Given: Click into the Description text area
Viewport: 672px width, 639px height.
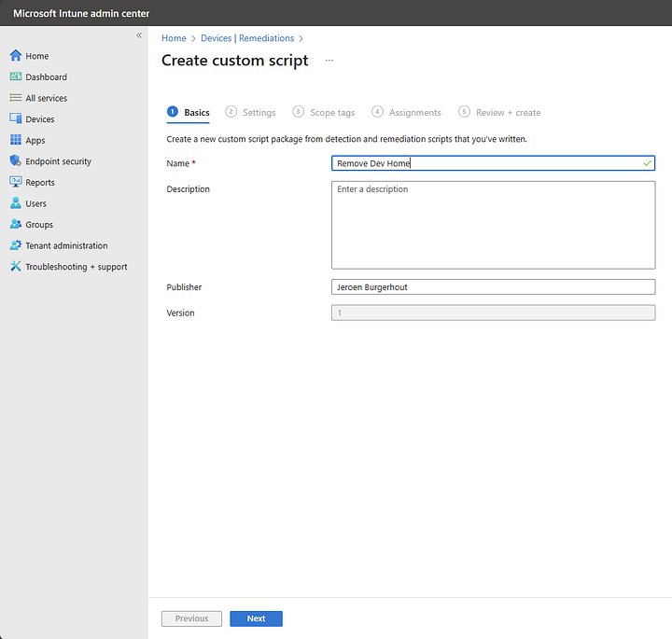Looking at the screenshot, I should point(493,225).
